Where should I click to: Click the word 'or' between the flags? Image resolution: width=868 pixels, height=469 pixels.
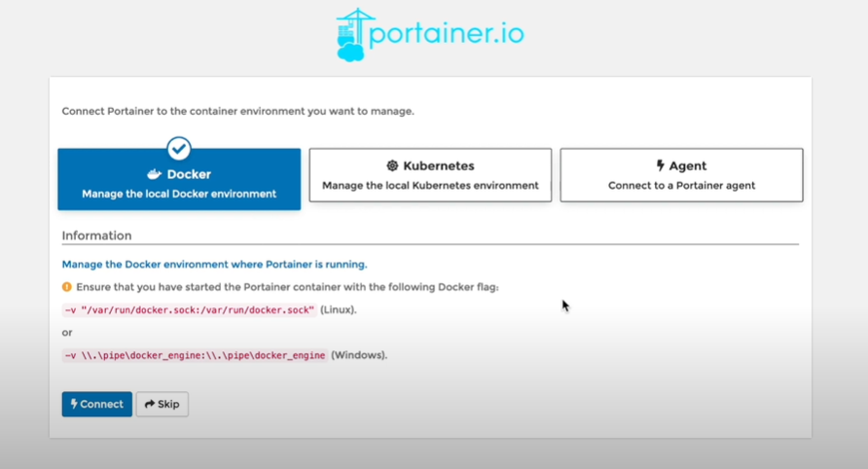tap(67, 333)
